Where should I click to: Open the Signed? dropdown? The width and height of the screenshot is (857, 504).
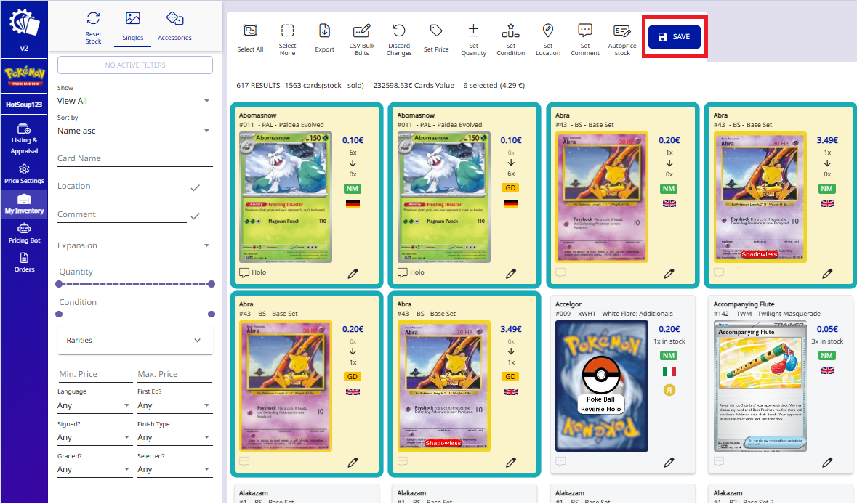(95, 437)
